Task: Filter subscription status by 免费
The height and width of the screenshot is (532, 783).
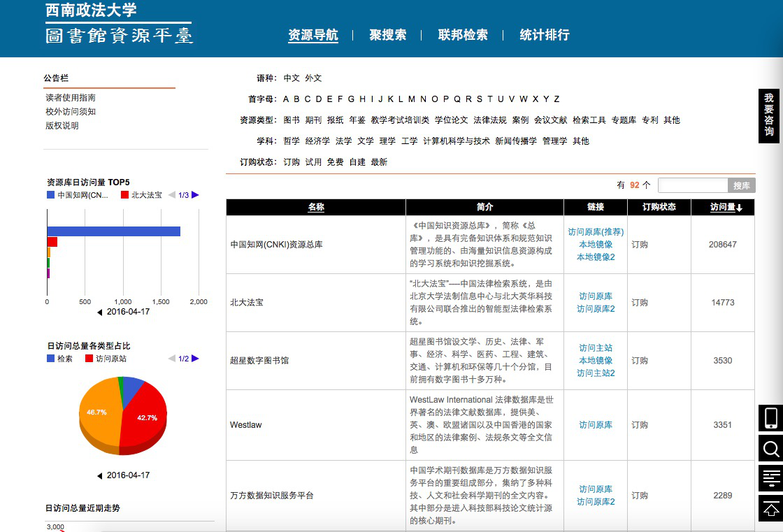Action: [335, 162]
